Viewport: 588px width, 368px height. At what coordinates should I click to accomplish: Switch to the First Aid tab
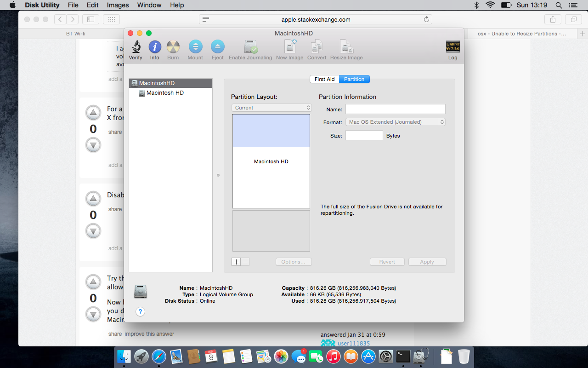click(324, 79)
